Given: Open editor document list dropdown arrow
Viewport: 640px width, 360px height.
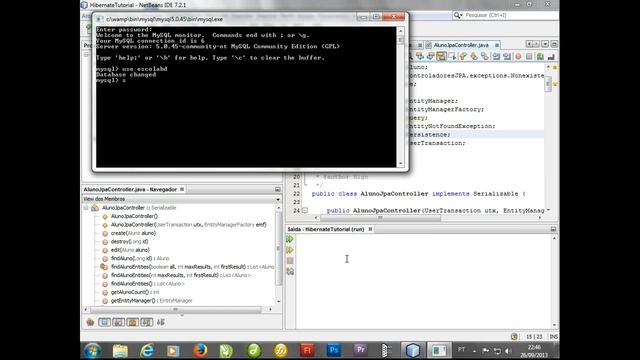Looking at the screenshot, I should 545,44.
